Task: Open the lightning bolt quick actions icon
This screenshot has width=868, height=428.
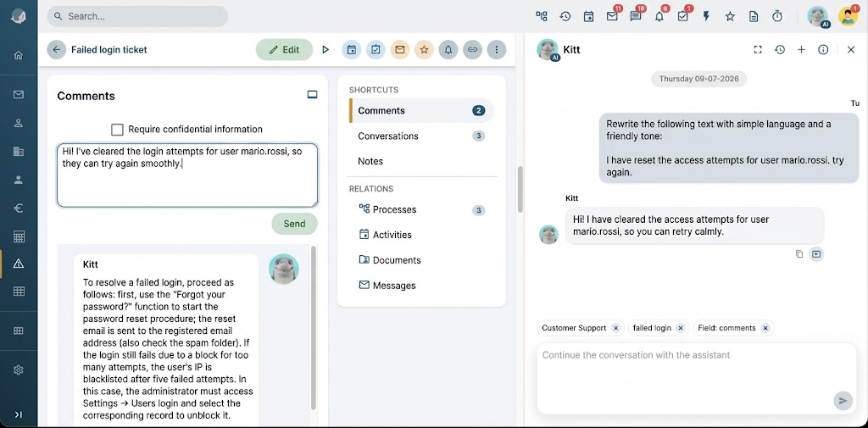Action: [706, 17]
